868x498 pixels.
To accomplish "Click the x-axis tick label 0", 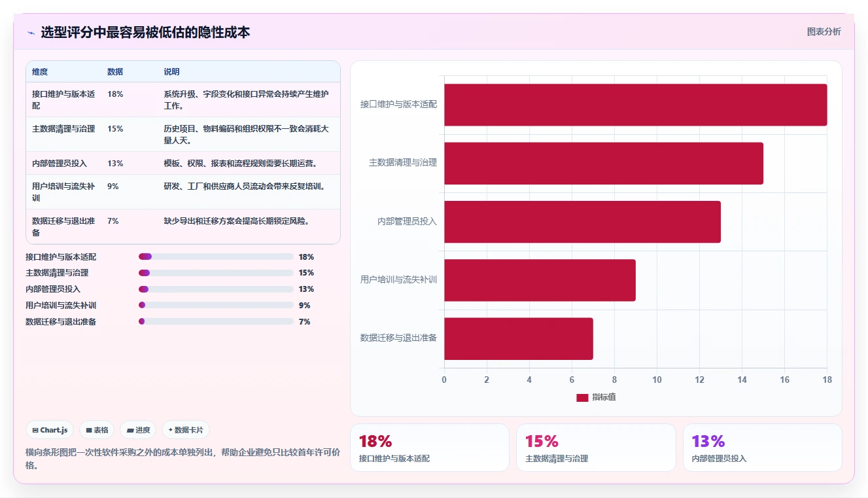I will [444, 380].
